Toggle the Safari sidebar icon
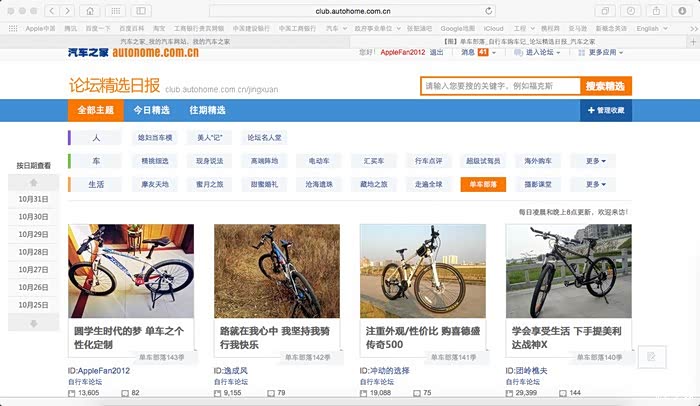The image size is (700, 406). (x=141, y=11)
